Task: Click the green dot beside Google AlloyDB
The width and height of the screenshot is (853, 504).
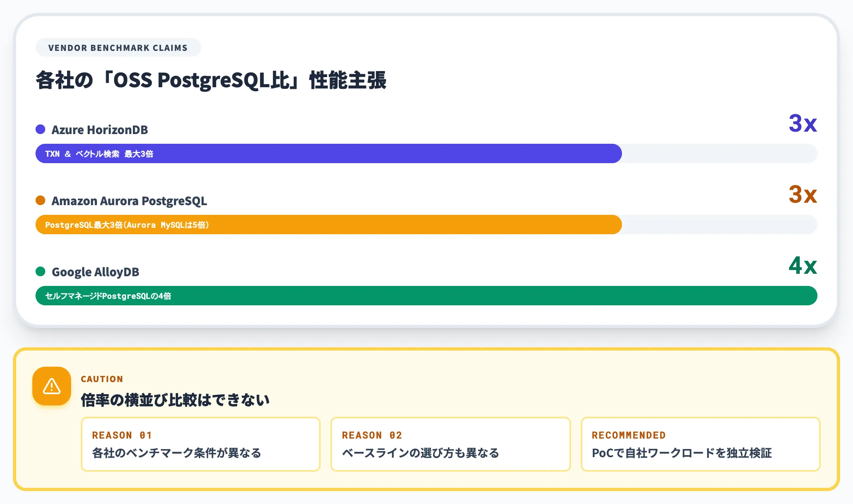Action: pyautogui.click(x=40, y=271)
